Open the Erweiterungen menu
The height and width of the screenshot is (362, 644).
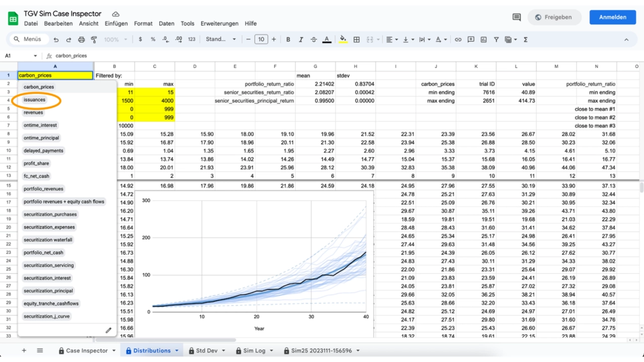(x=219, y=24)
